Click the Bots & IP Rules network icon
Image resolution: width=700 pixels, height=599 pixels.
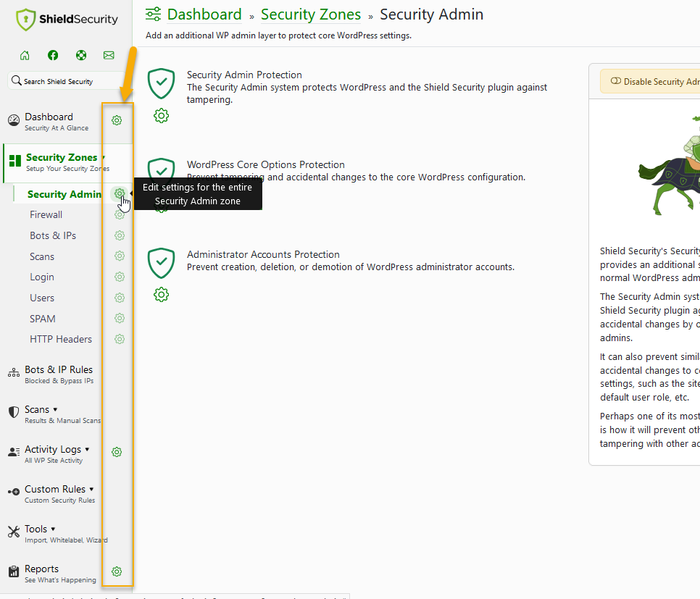(14, 373)
